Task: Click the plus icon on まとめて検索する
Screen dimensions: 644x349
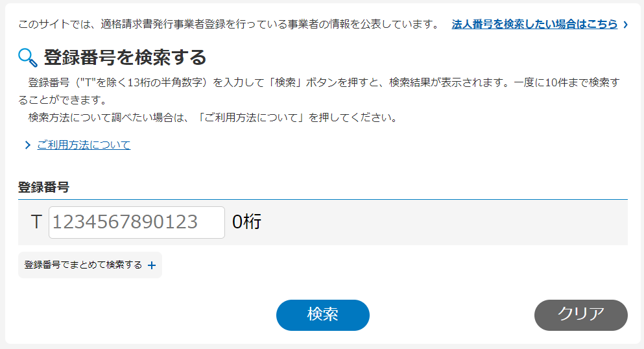Action: pyautogui.click(x=152, y=265)
